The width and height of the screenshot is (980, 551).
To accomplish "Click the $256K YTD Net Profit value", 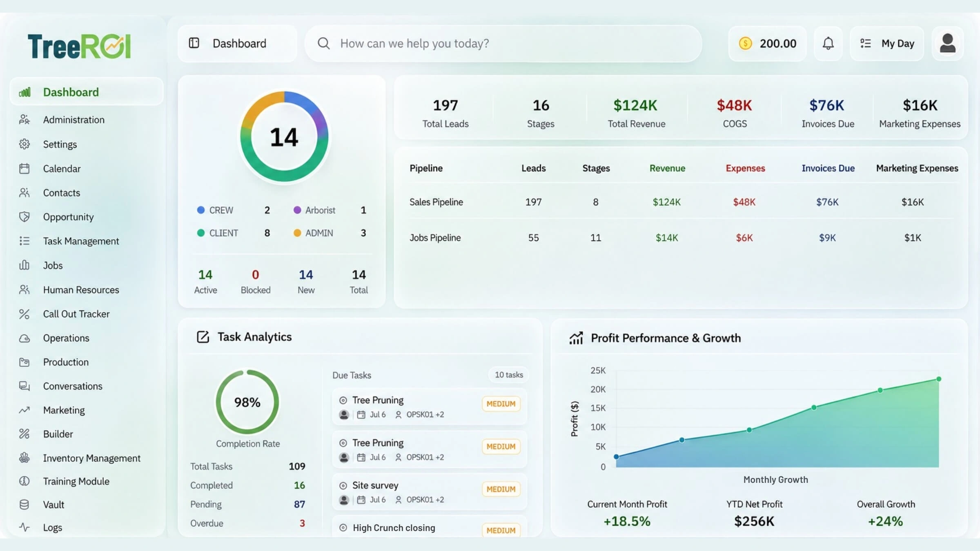I will (754, 521).
